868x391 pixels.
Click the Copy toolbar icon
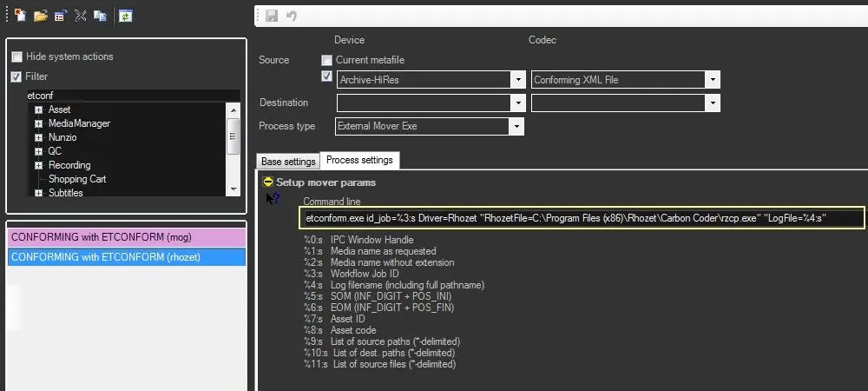tap(101, 16)
